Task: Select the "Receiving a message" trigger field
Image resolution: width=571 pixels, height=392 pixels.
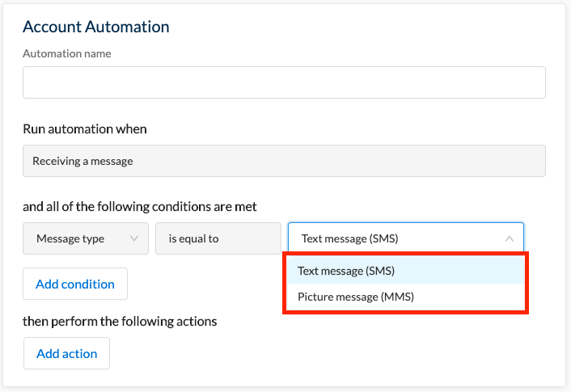Action: pos(284,161)
